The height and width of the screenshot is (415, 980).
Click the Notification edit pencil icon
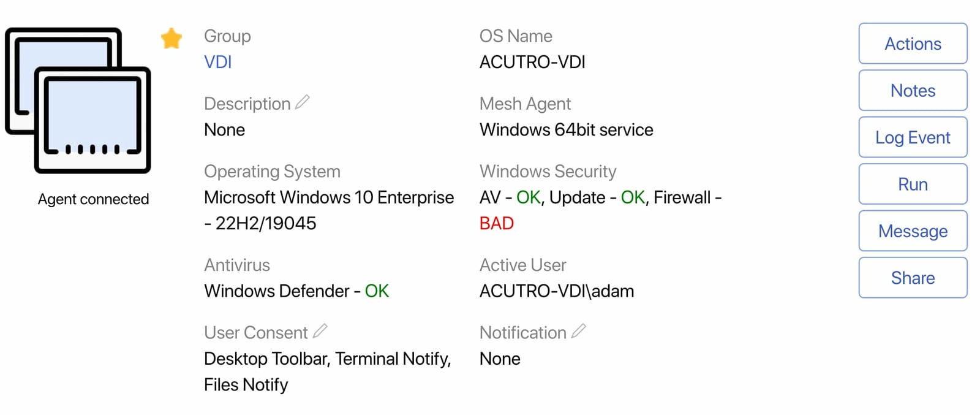pos(579,331)
